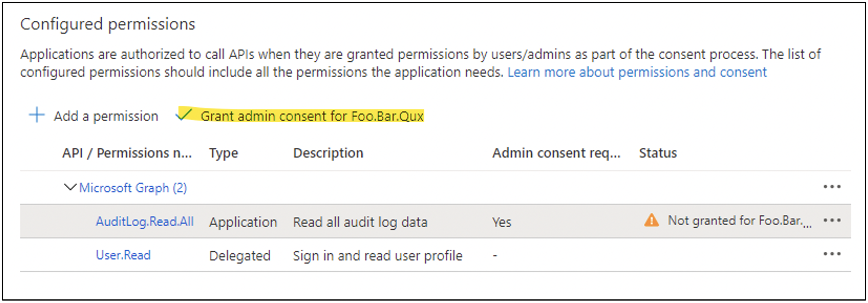The width and height of the screenshot is (868, 303).
Task: Click the orange warning icon in the Status column
Action: [x=652, y=220]
